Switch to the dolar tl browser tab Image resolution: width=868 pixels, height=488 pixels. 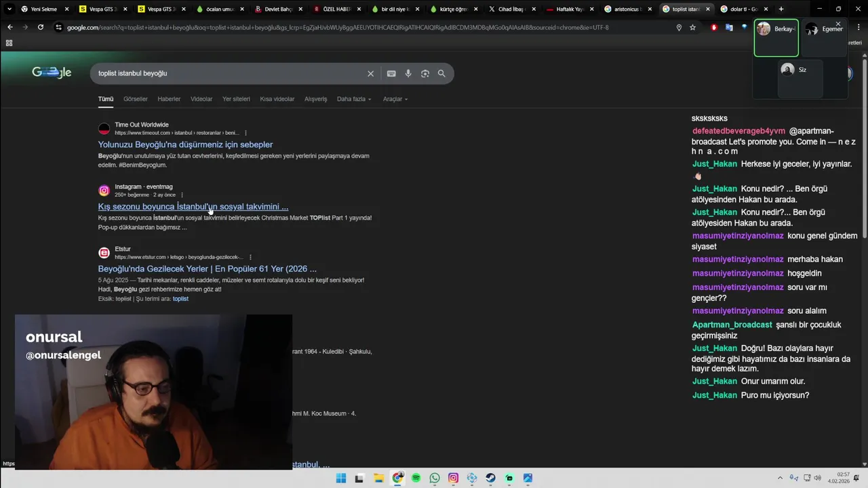click(x=744, y=9)
